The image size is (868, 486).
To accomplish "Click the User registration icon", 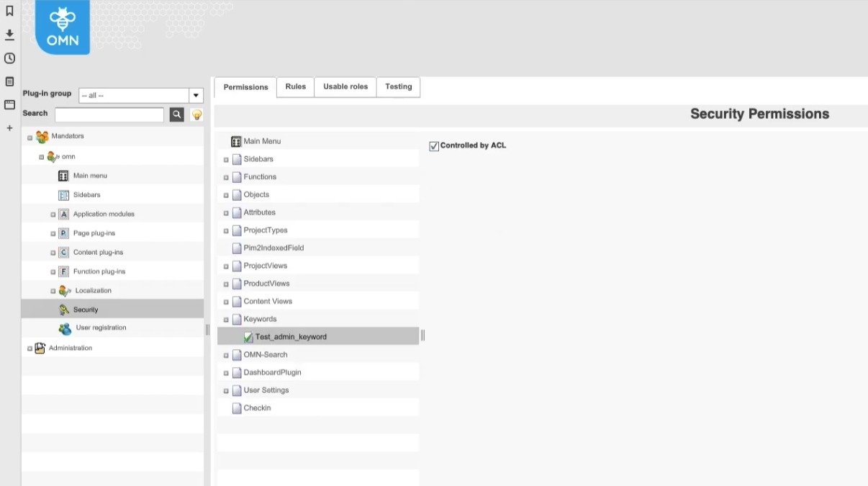I will point(65,328).
